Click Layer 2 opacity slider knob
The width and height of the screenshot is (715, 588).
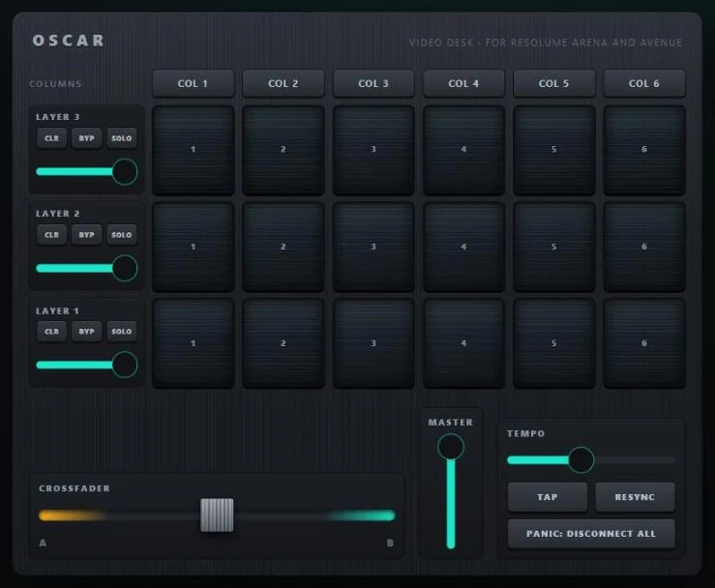pos(125,269)
